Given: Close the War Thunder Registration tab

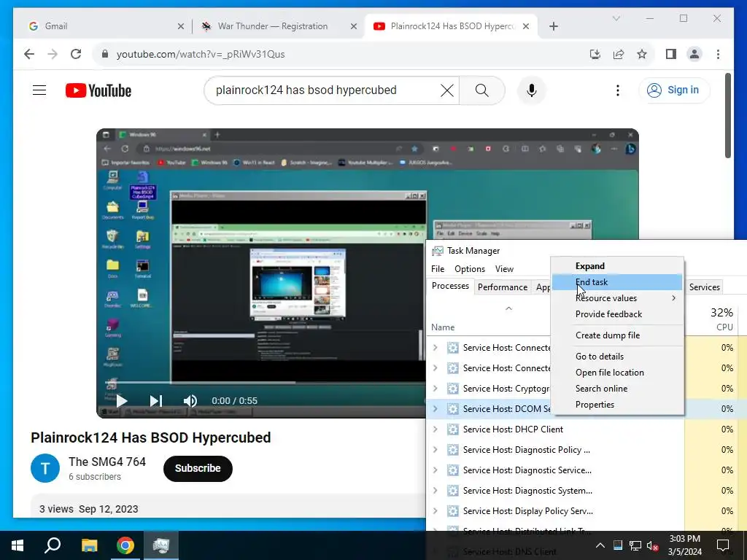Looking at the screenshot, I should (x=354, y=26).
